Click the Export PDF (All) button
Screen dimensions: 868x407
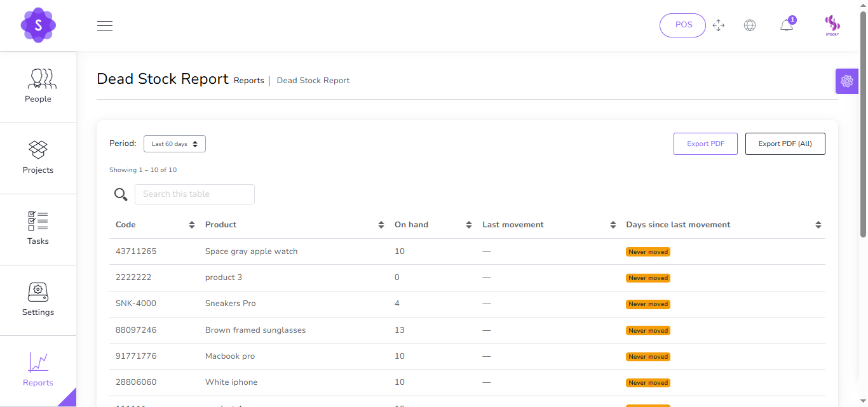click(785, 144)
